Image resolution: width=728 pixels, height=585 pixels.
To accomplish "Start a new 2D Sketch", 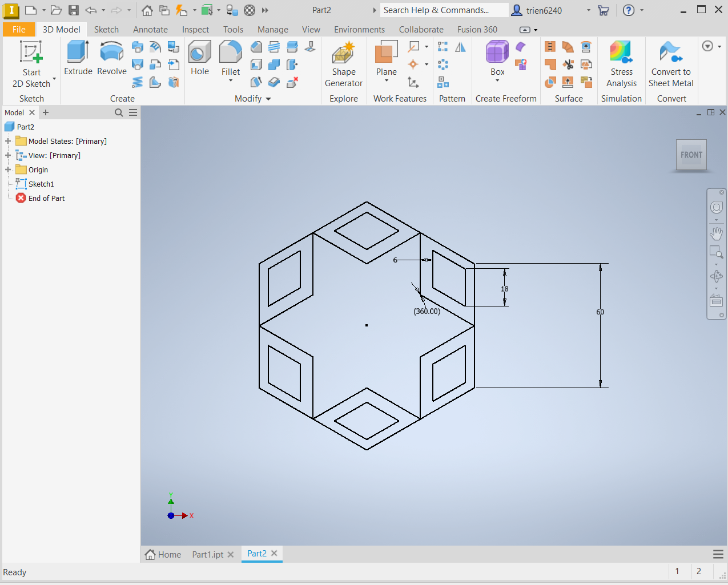I will tap(31, 53).
